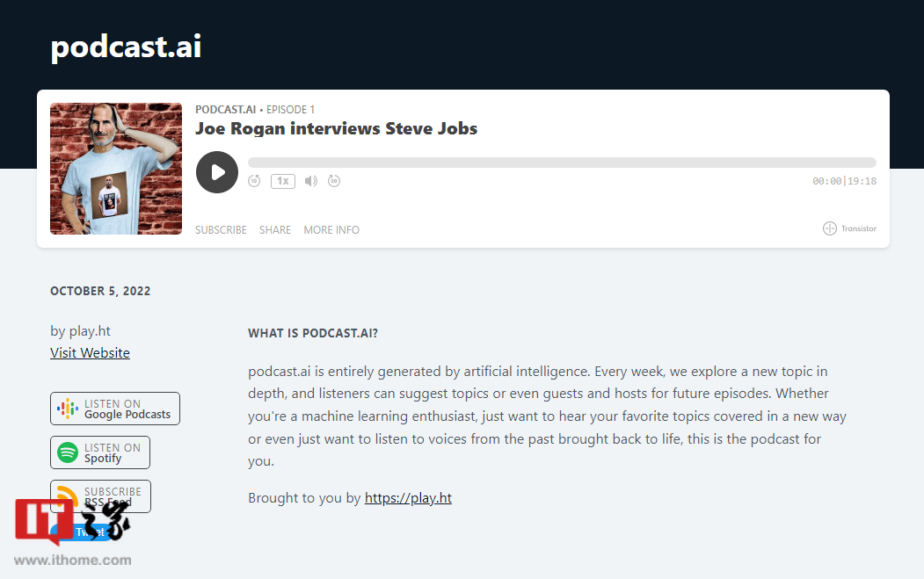
Task: Go to podcast.ai home via header title
Action: coord(126,47)
